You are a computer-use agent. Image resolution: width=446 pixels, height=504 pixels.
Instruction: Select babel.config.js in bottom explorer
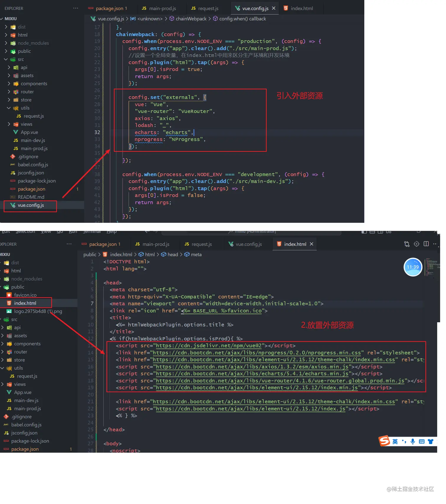click(26, 425)
